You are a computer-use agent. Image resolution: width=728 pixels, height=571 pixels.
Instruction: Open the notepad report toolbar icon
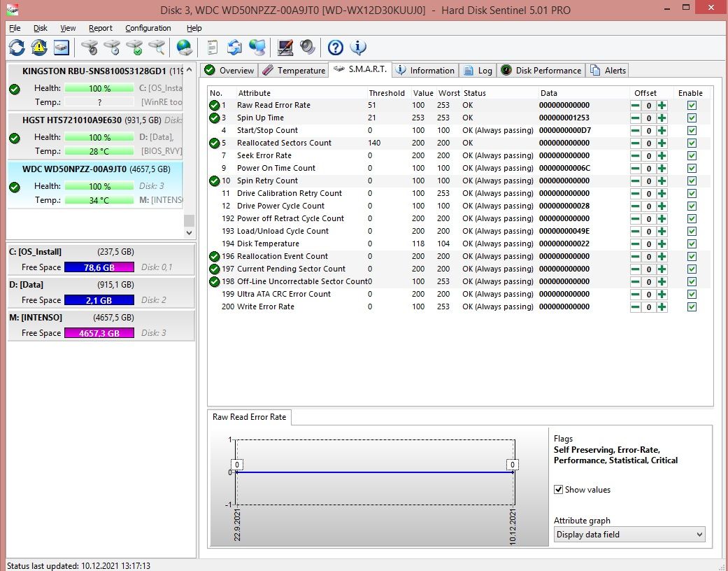213,48
